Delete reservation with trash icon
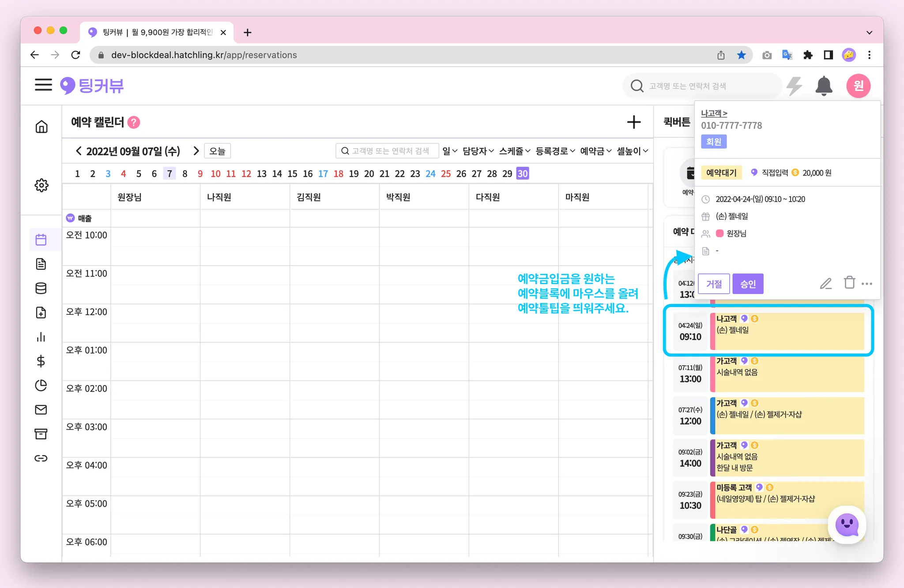Screen dimensions: 904x588 pyautogui.click(x=849, y=283)
